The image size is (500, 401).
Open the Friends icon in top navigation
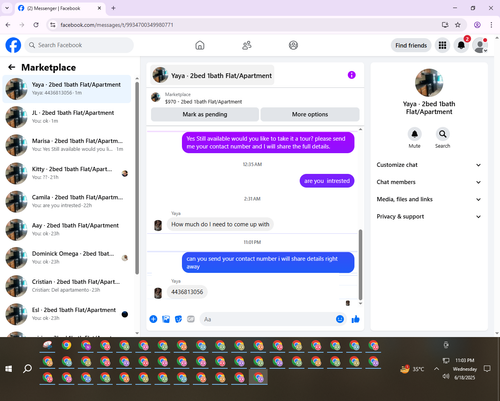(247, 45)
